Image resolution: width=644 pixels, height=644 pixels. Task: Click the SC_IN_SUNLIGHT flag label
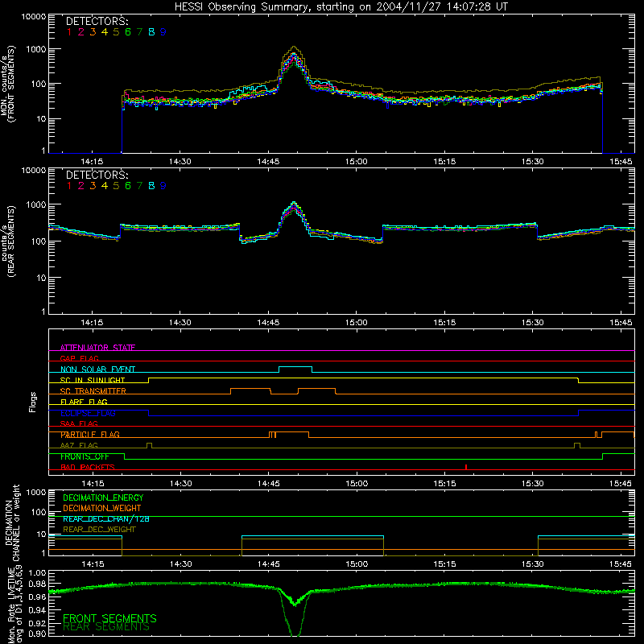[x=93, y=380]
